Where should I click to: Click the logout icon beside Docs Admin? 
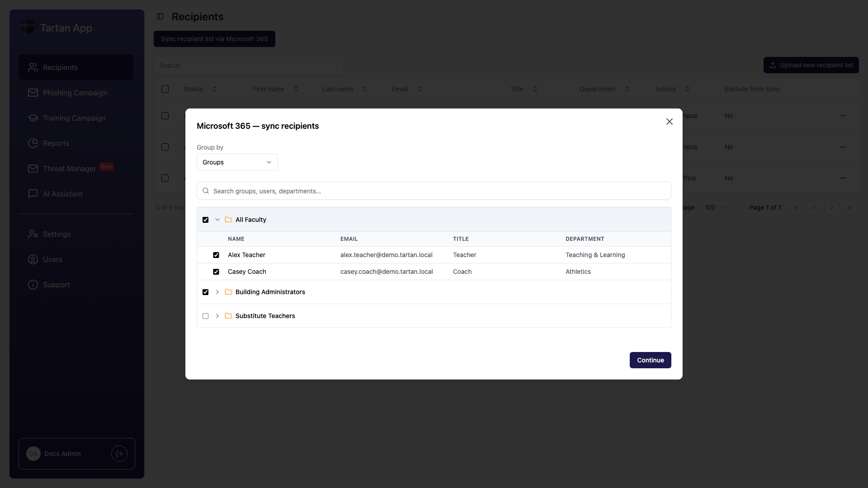(x=119, y=454)
